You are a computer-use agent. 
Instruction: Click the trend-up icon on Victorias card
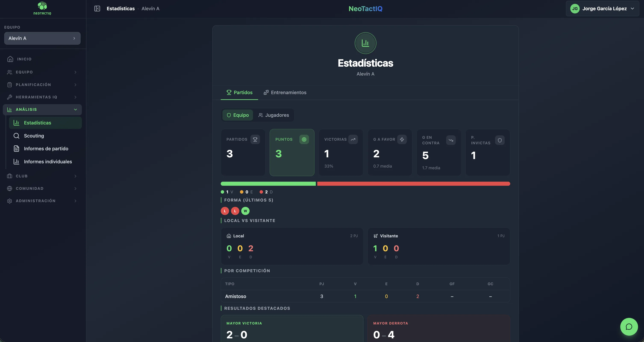[353, 139]
